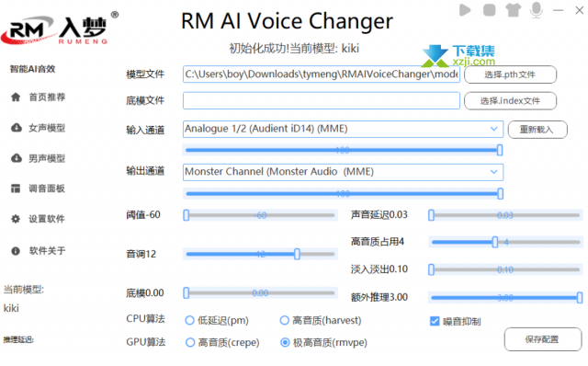Click the 当前模型: label in sidebar
588x366 pixels.
point(24,290)
